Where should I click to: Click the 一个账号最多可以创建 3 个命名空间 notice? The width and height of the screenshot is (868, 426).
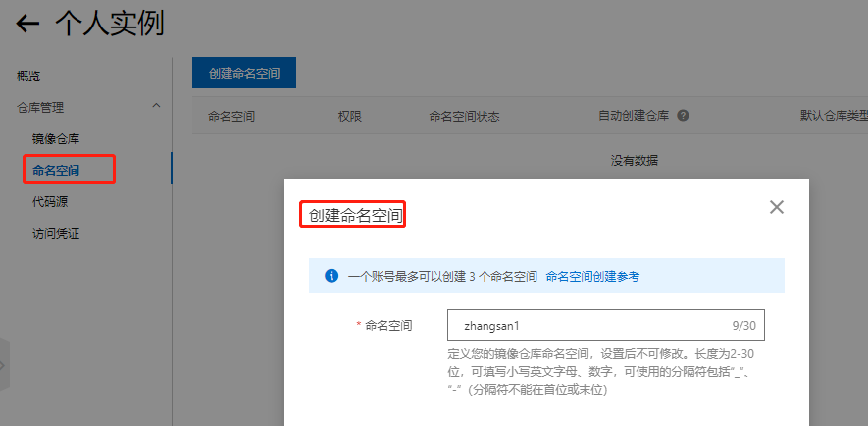click(x=443, y=276)
